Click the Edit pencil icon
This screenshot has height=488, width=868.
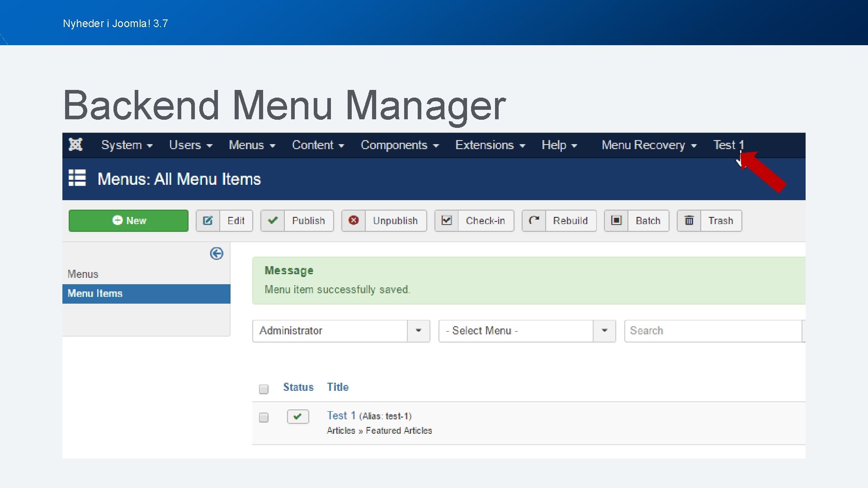point(208,221)
